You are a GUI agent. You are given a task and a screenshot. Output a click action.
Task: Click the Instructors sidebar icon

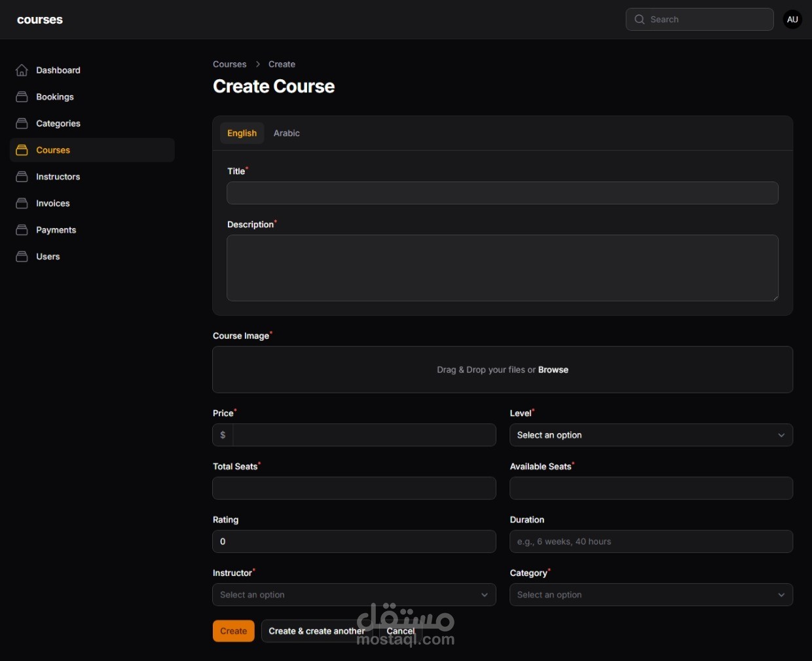click(22, 177)
